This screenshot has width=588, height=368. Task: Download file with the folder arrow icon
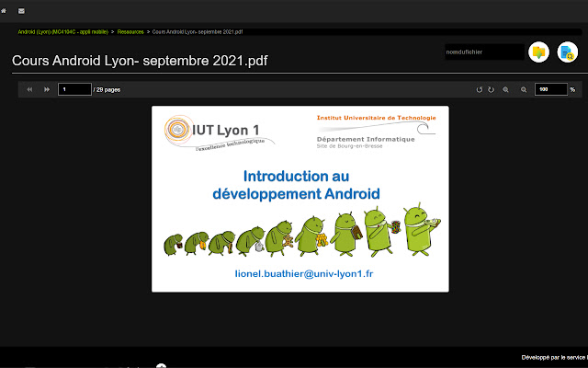tap(539, 52)
